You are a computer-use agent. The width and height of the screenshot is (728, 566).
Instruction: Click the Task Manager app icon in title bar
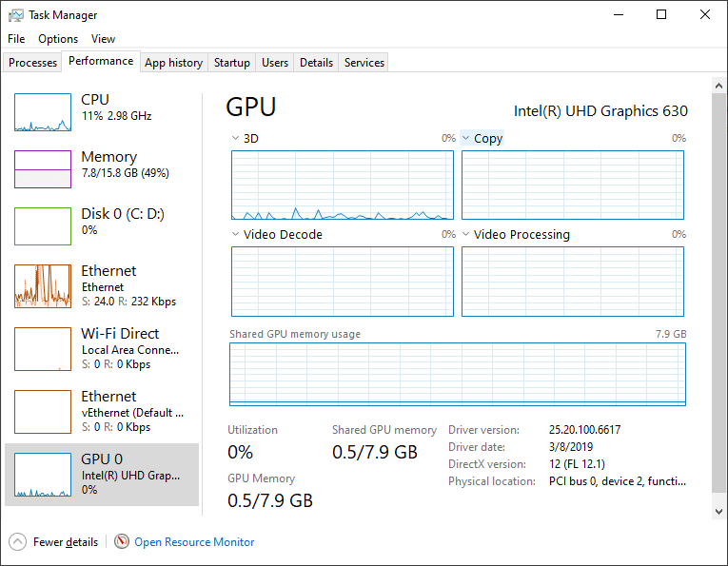pyautogui.click(x=16, y=15)
